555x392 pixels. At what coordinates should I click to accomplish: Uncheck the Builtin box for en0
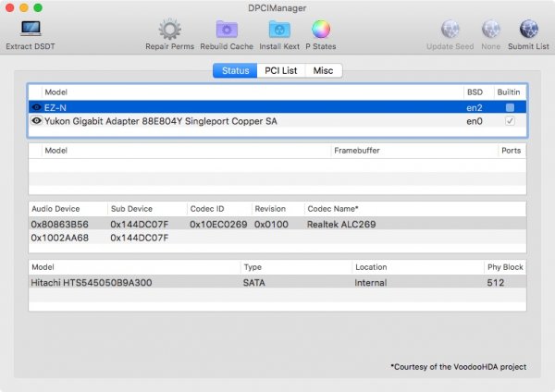pos(510,121)
